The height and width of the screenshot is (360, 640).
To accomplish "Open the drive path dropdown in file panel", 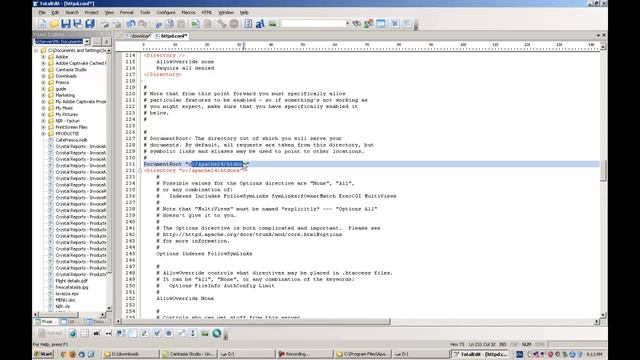I will click(87, 42).
